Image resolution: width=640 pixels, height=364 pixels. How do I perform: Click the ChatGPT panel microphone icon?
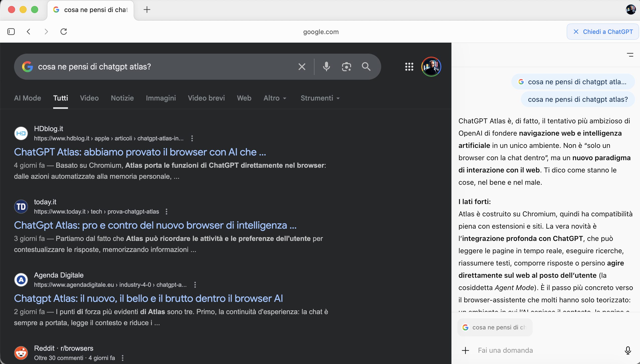628,350
